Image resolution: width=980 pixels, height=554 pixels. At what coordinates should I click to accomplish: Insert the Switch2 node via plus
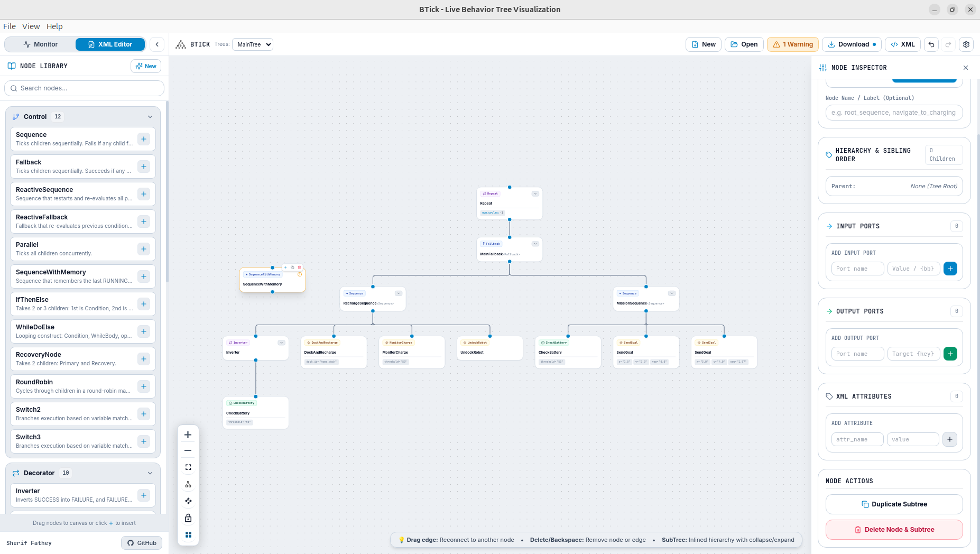click(144, 414)
